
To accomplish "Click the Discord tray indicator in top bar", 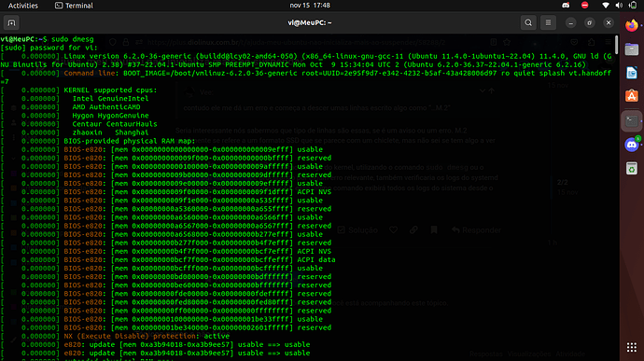I will pos(566,6).
